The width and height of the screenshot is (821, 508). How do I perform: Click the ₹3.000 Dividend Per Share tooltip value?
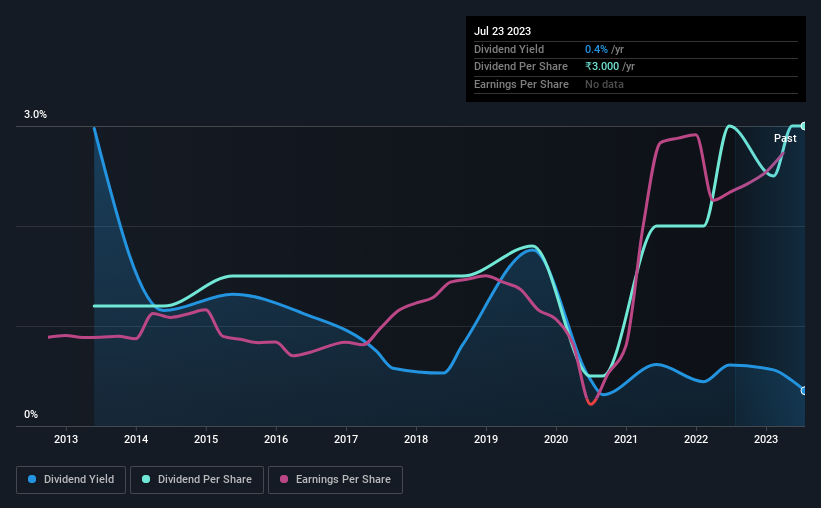point(602,67)
